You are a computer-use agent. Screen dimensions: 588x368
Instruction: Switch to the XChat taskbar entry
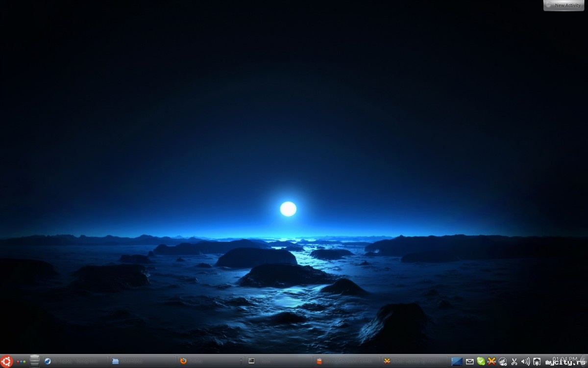tap(414, 361)
